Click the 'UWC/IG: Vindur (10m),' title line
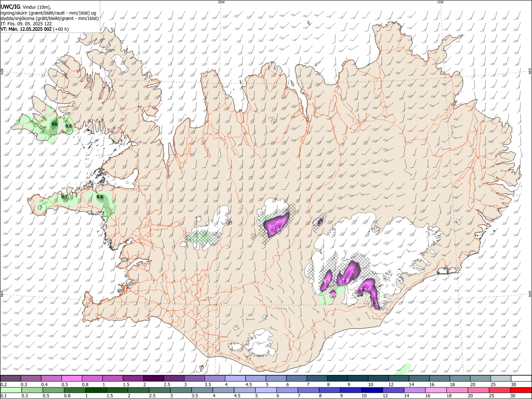Viewport: 532px width, 399px height. click(26, 7)
